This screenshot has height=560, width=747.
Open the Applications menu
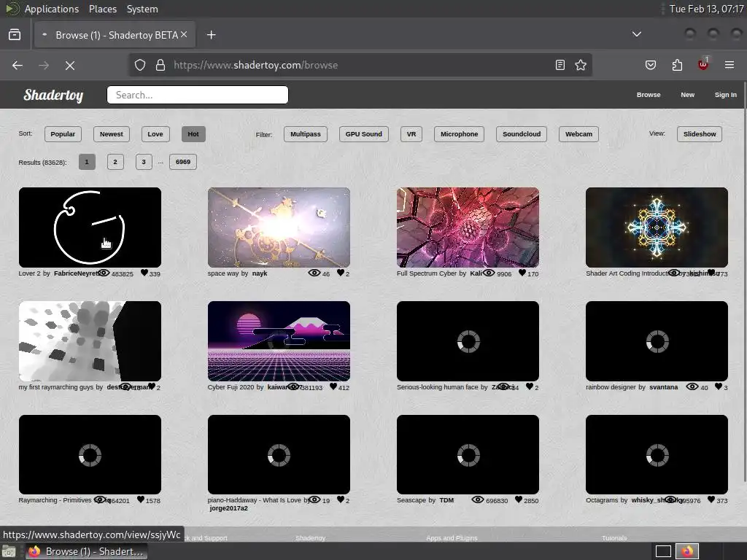[x=52, y=9]
